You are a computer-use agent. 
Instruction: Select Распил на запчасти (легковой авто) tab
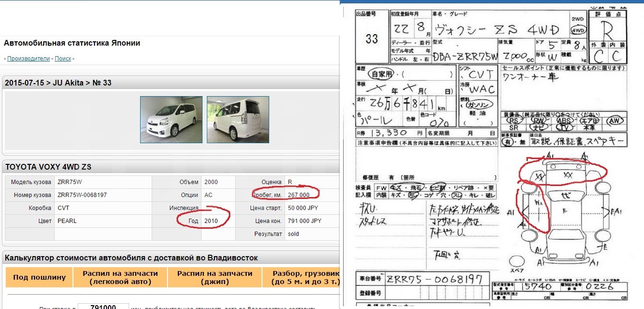(120, 277)
